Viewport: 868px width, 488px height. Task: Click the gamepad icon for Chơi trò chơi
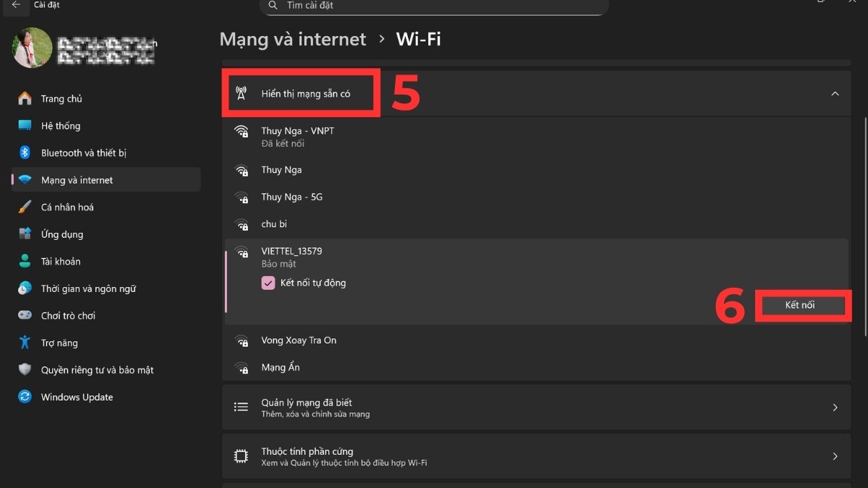click(25, 315)
